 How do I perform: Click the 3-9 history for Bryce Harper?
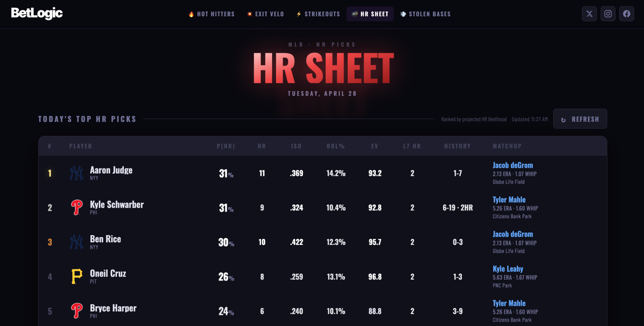[x=458, y=311]
